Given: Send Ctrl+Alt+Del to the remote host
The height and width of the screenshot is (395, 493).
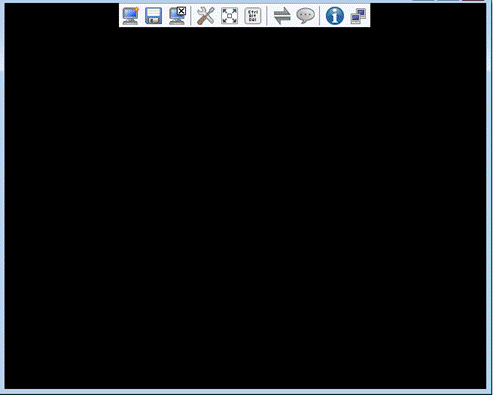Looking at the screenshot, I should pos(253,16).
